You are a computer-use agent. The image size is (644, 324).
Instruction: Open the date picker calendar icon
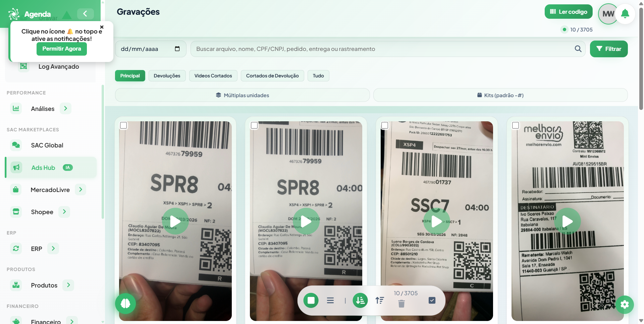[x=177, y=49]
